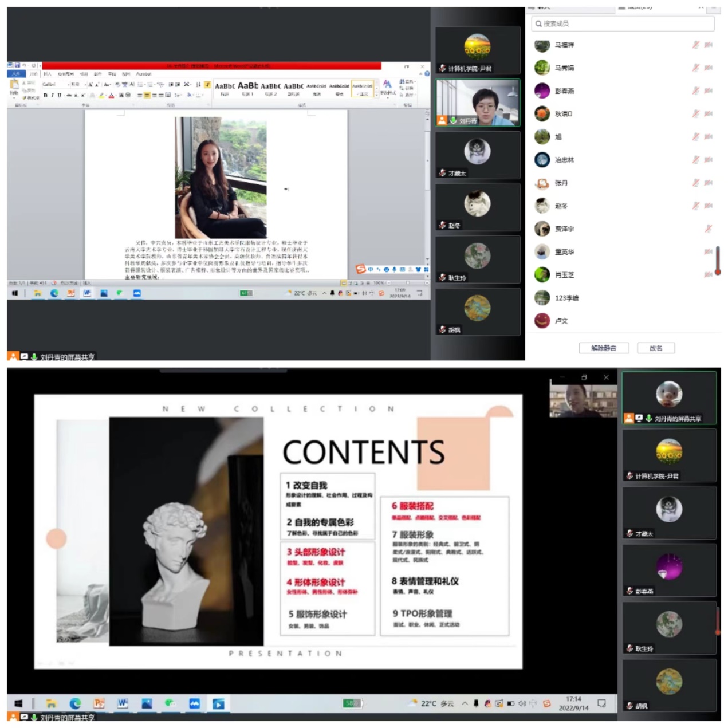Click the Bold icon in Word ribbon
Viewport: 728px width, 728px height.
[x=45, y=95]
